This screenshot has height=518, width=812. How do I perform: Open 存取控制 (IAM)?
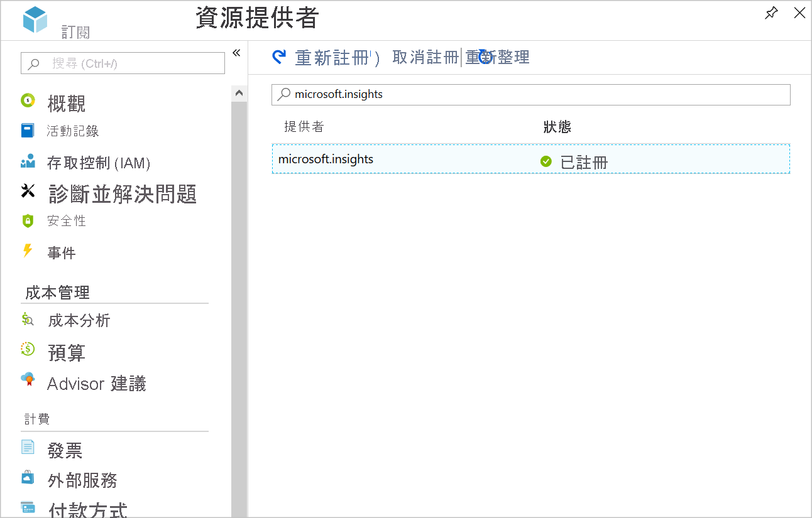[99, 163]
